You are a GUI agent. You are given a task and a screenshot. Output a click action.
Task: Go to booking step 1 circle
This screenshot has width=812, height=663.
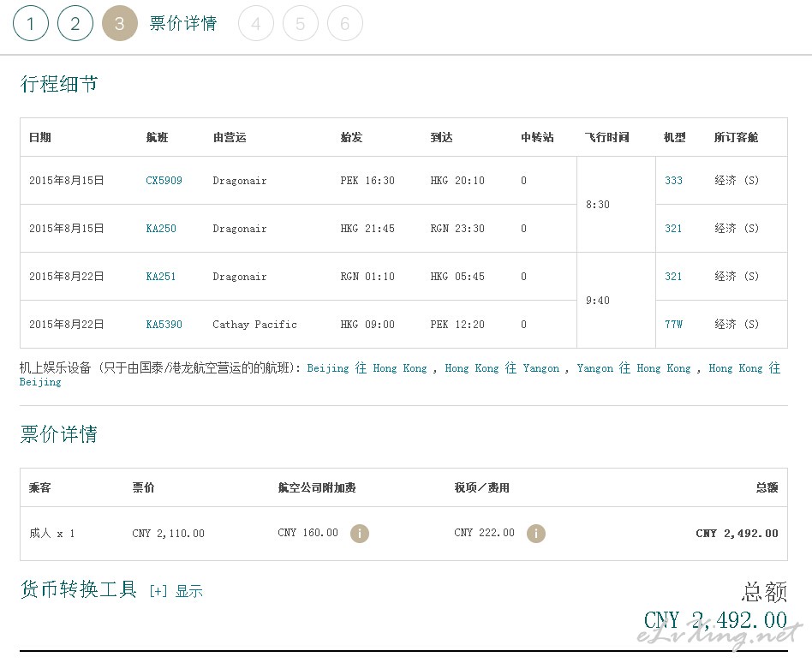(x=31, y=23)
